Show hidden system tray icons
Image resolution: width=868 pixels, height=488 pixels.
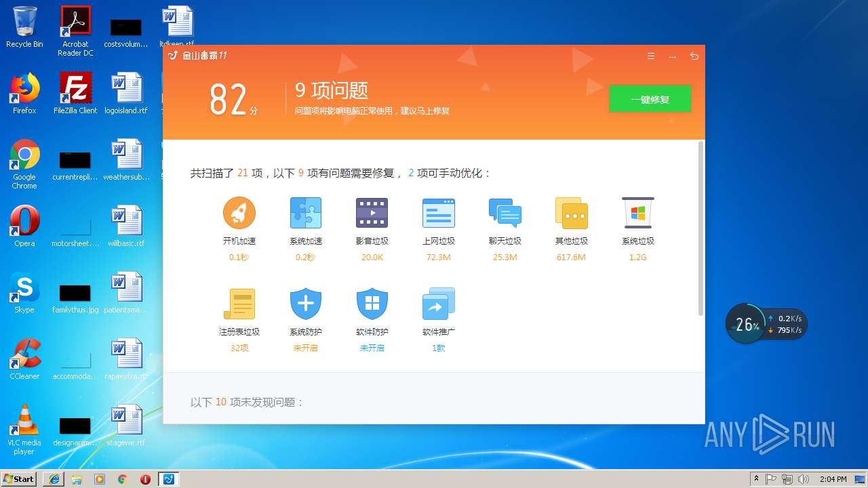(x=757, y=479)
